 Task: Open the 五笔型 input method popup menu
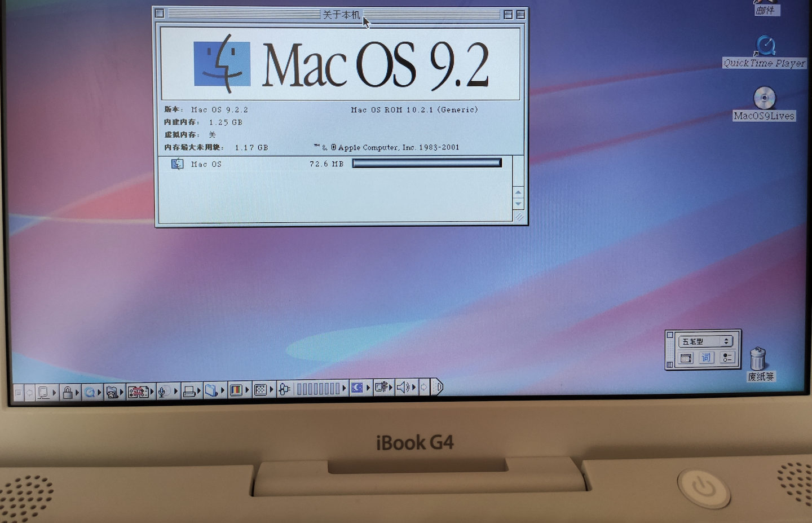[705, 341]
